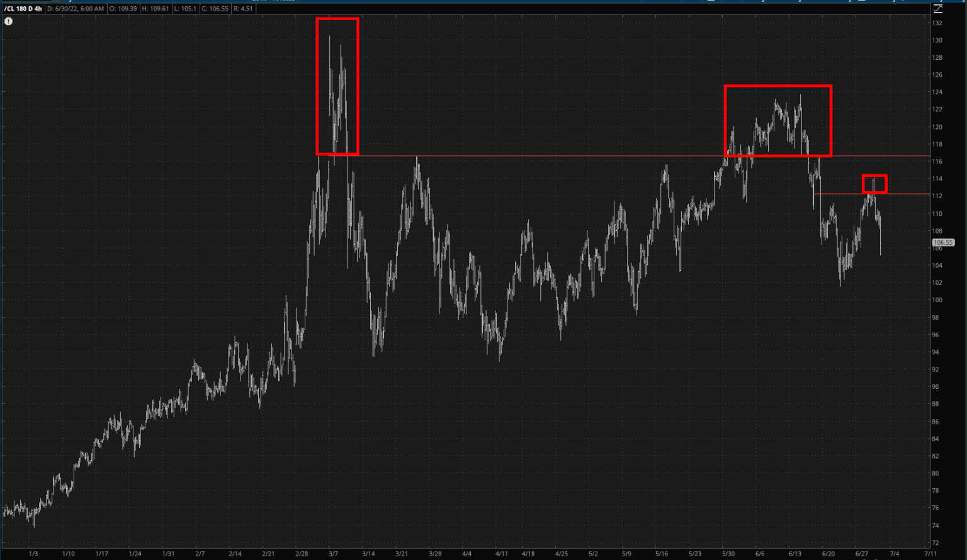
Task: Click the 6/27 date label on time axis
Action: tap(862, 554)
